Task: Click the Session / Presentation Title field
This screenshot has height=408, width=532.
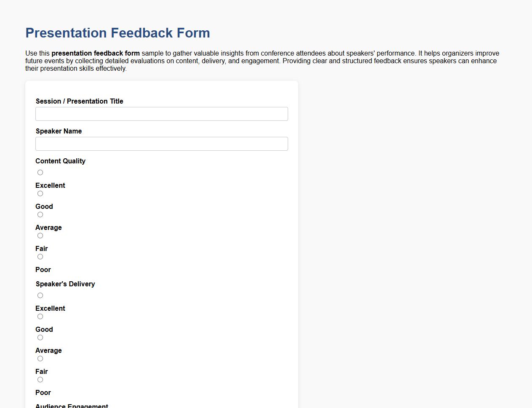Action: (x=161, y=114)
